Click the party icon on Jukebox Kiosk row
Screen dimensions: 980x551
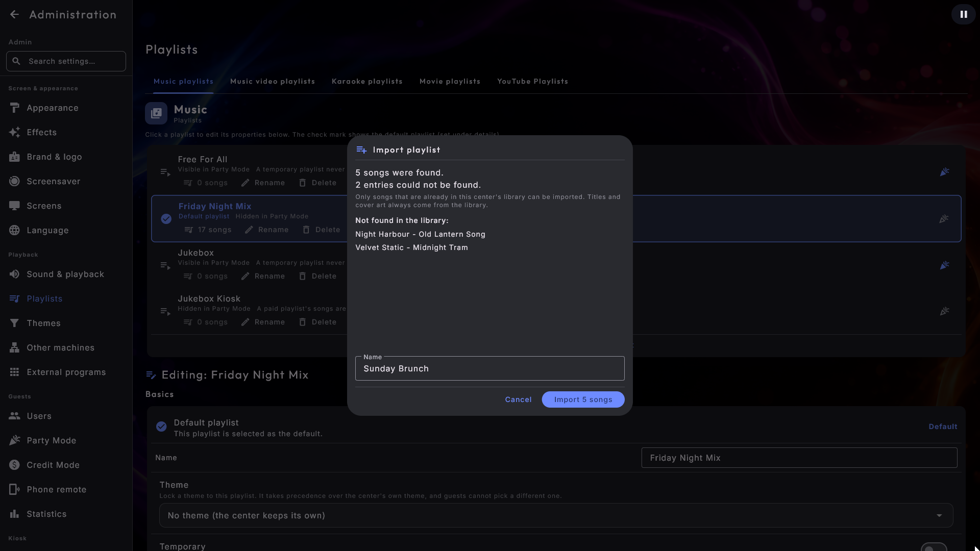tap(944, 311)
